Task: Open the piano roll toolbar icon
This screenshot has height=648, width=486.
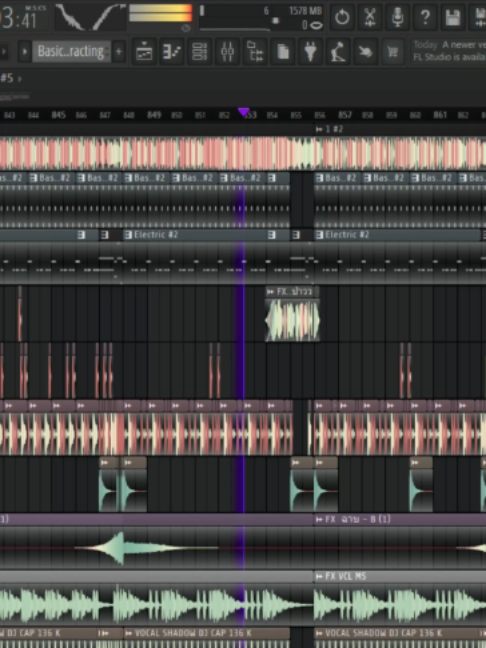Action: [x=172, y=52]
